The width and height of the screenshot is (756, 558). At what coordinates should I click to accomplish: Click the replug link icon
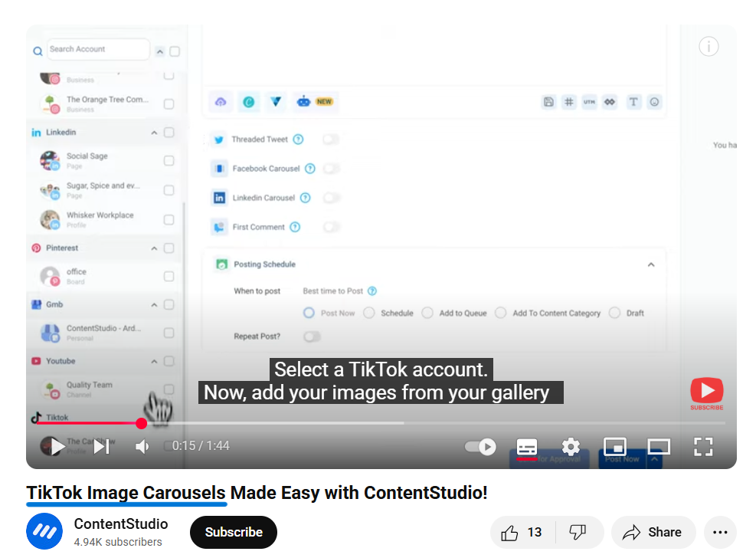point(610,102)
